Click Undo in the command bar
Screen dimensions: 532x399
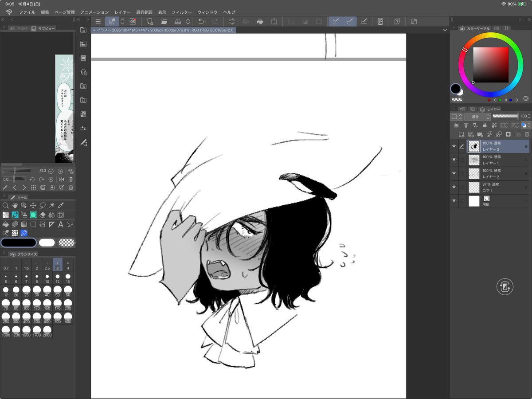(x=201, y=21)
